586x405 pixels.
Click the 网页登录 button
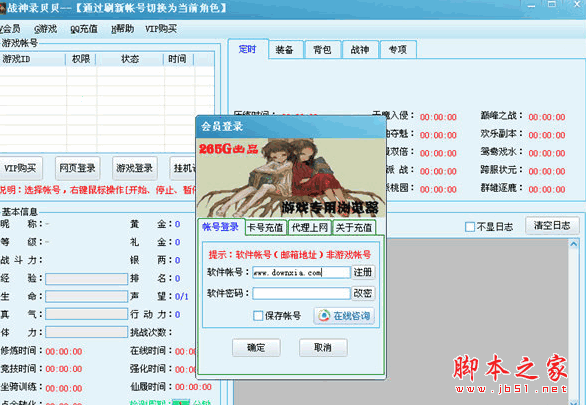[77, 169]
